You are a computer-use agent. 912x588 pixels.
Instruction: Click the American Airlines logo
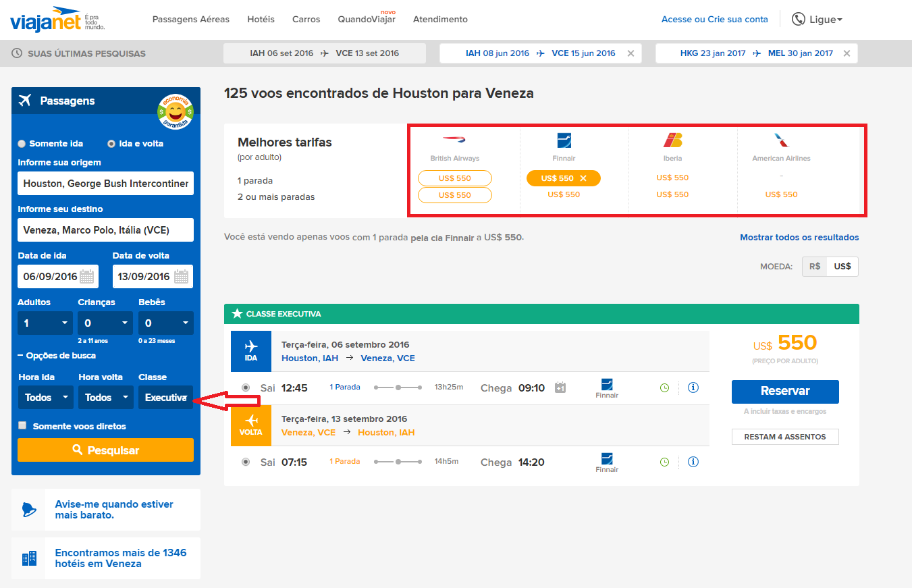click(781, 140)
